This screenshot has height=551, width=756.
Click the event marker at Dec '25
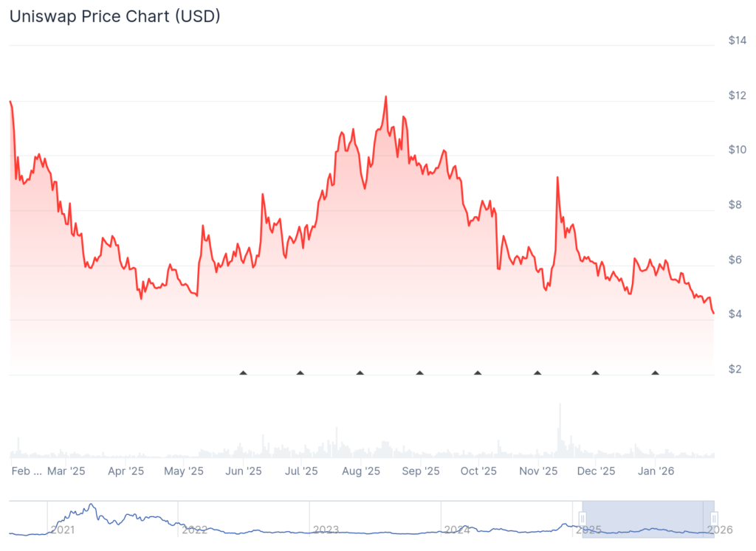596,372
